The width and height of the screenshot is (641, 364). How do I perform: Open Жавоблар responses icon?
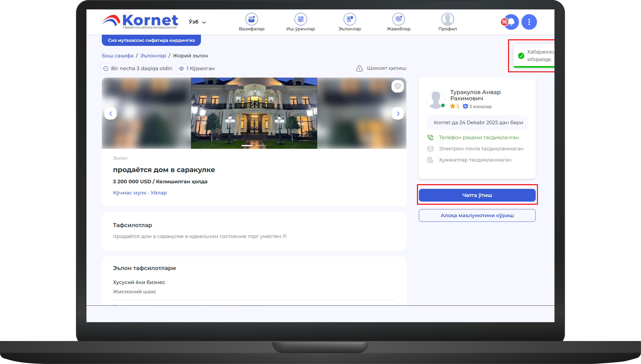tap(399, 19)
